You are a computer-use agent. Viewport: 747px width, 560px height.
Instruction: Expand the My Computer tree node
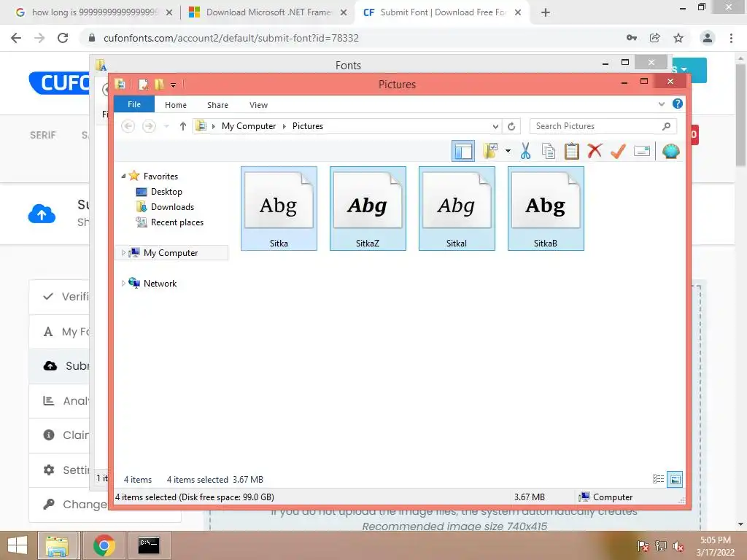coord(123,253)
